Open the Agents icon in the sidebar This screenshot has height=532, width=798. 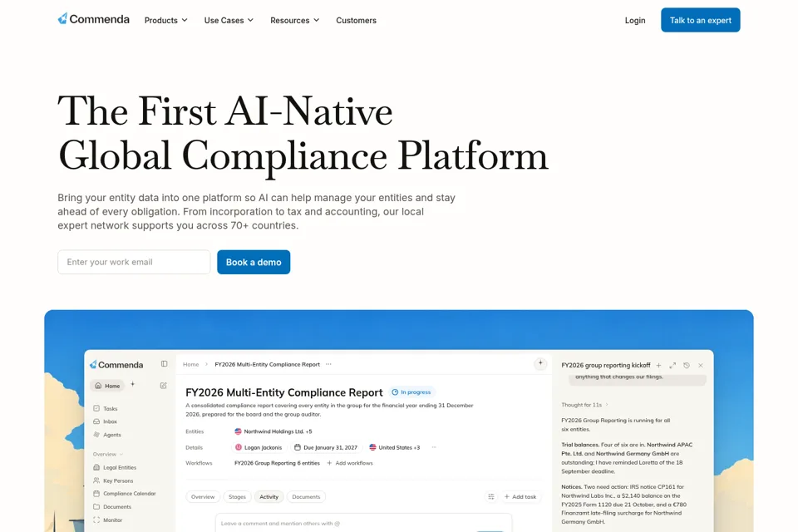tap(96, 435)
